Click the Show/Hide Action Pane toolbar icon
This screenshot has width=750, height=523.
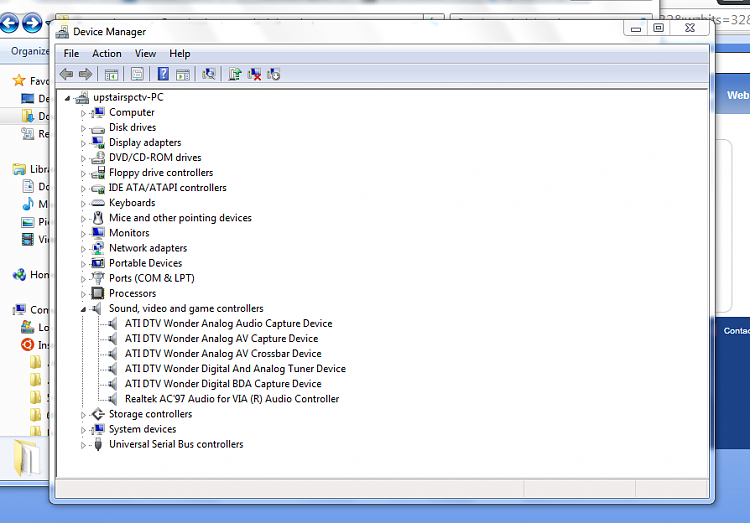pyautogui.click(x=183, y=74)
